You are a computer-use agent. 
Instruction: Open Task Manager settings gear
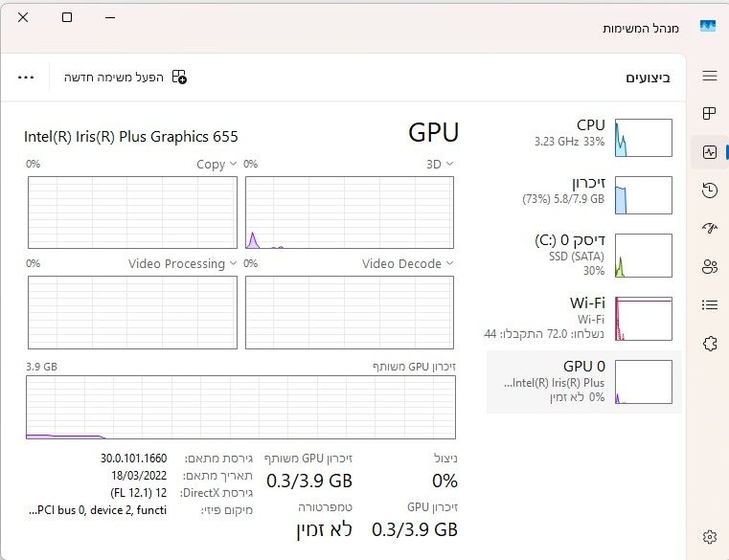tap(710, 537)
